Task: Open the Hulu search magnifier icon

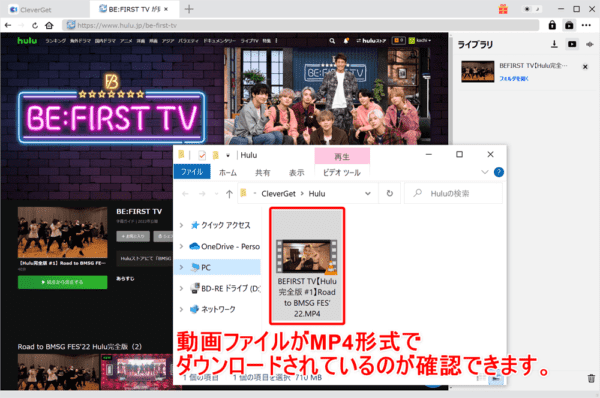Action: [332, 41]
